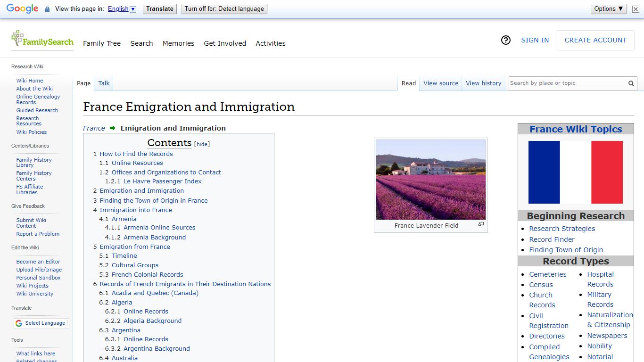This screenshot has height=362, width=644.
Task: Open Upload File/Image link
Action: coord(39,270)
